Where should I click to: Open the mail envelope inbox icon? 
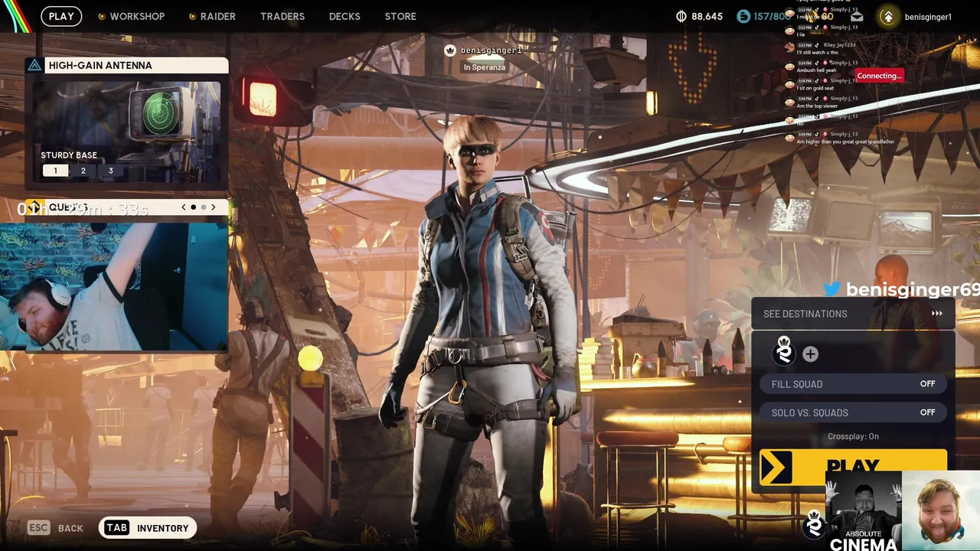pyautogui.click(x=857, y=16)
